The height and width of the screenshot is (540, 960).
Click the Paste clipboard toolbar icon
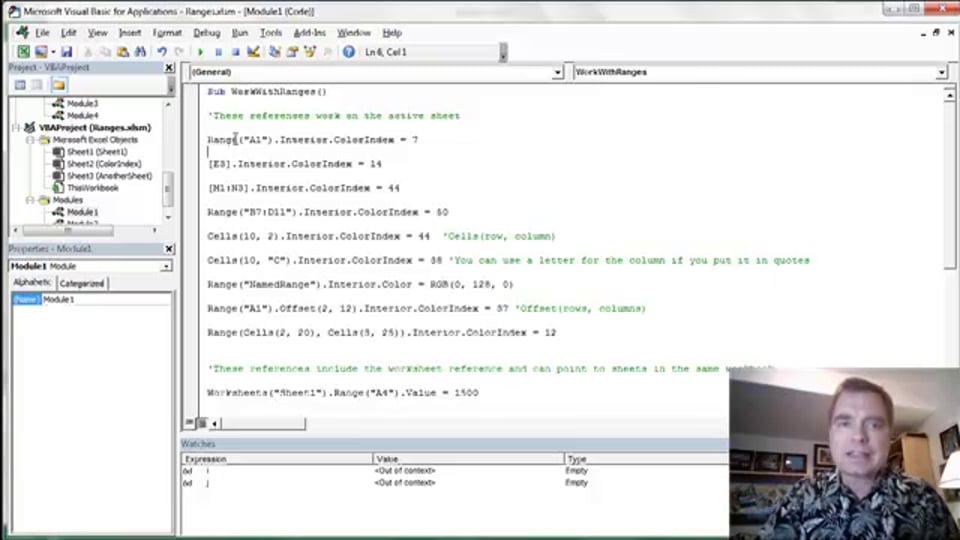(122, 52)
